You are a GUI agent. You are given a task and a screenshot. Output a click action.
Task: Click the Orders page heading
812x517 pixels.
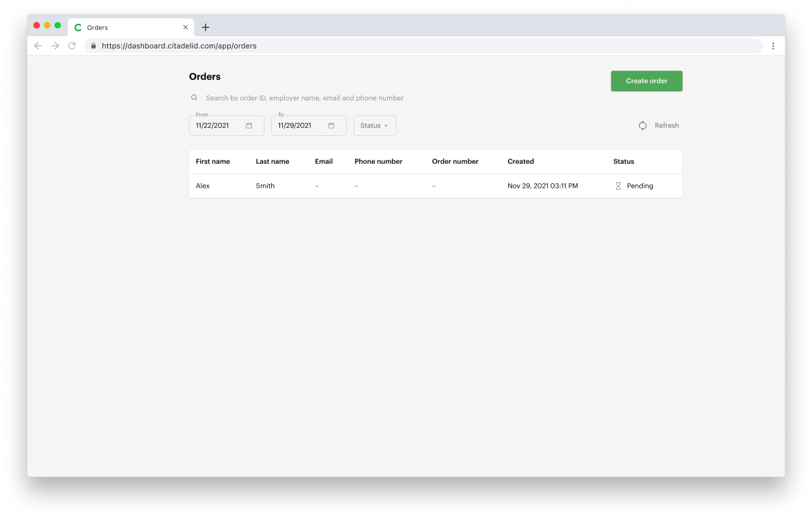(205, 76)
